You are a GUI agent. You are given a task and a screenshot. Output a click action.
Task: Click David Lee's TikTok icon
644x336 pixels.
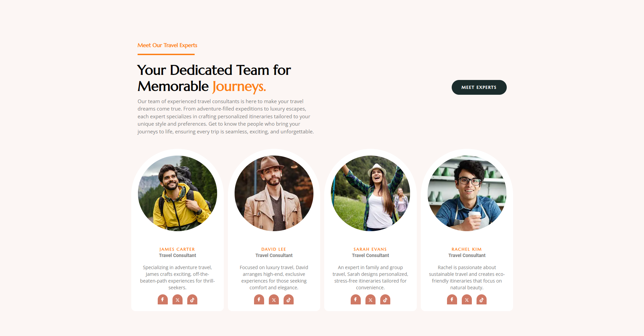(x=289, y=300)
